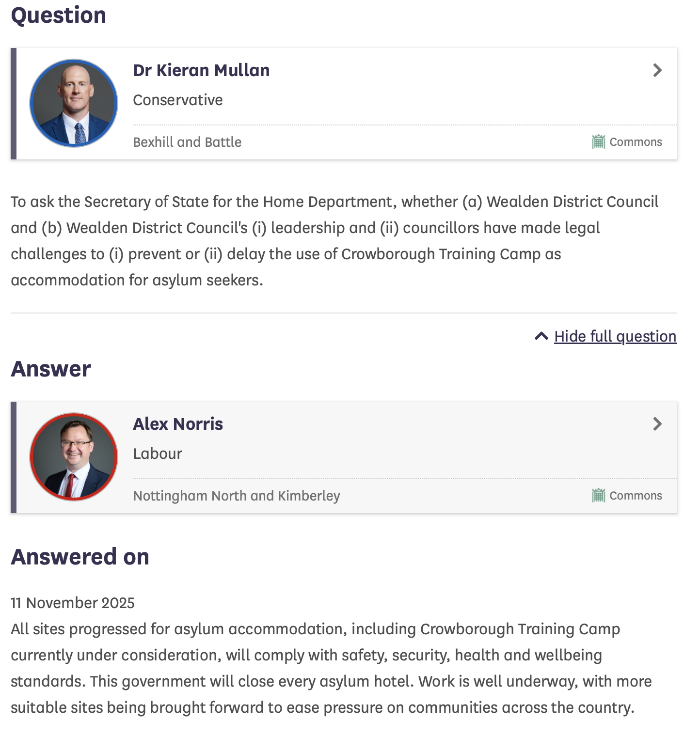Click the Labour party label
This screenshot has height=736, width=700.
pos(158,454)
